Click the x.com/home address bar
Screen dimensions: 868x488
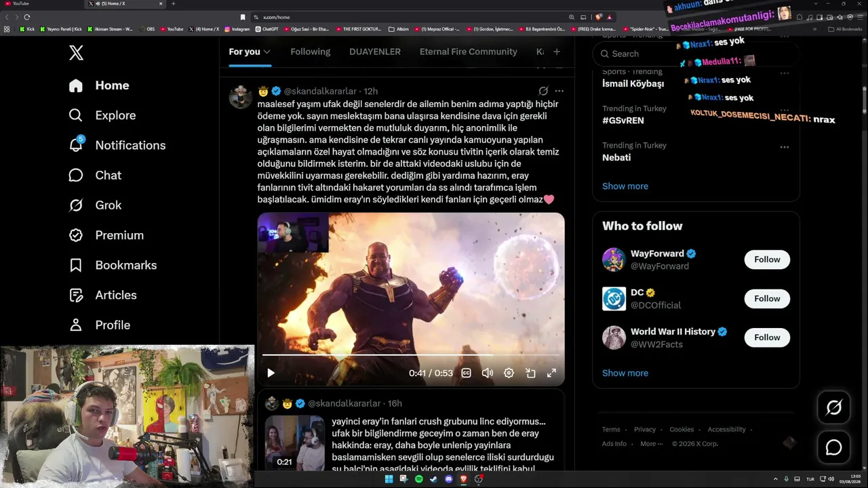[407, 17]
